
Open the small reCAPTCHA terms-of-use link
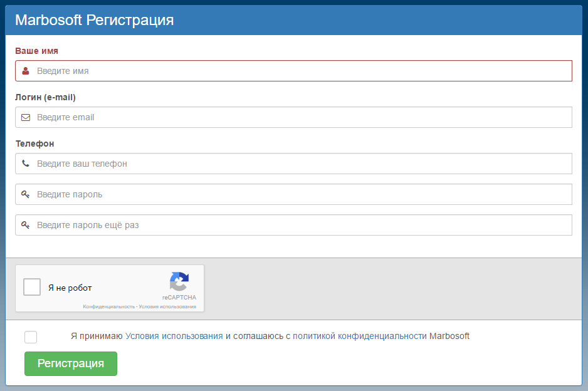tap(167, 306)
